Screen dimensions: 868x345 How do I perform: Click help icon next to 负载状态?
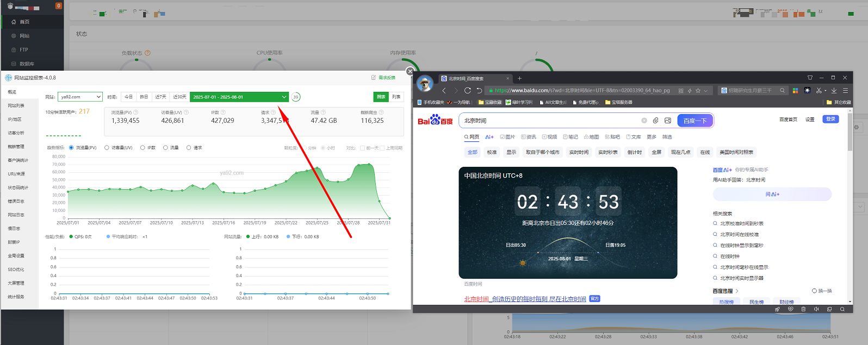pos(147,53)
